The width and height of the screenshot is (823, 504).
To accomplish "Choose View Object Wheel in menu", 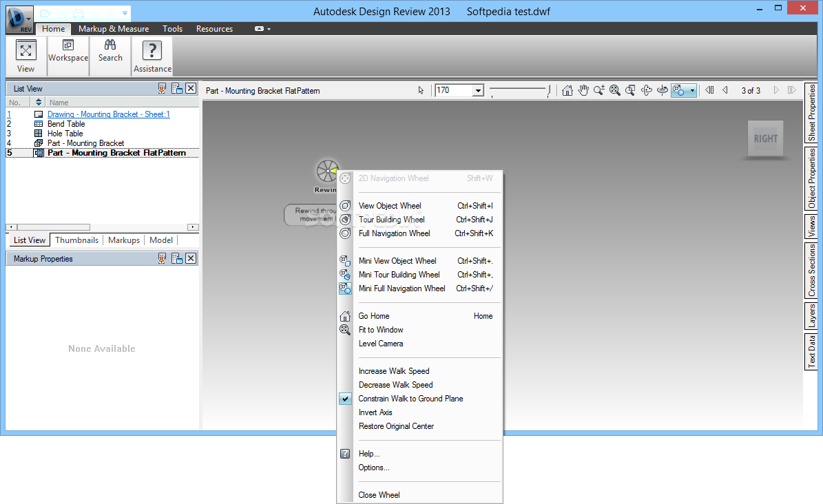I will click(419, 206).
